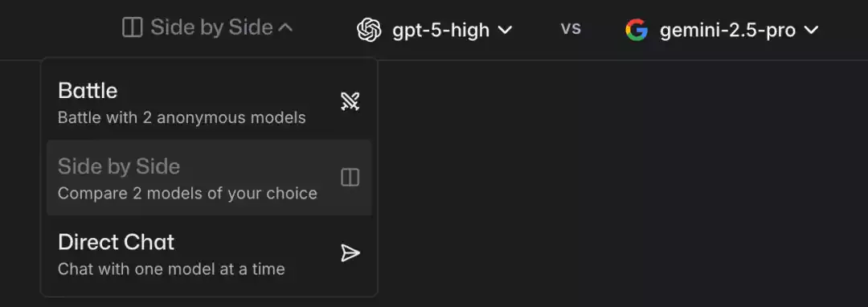The height and width of the screenshot is (307, 868).
Task: Open the gpt-5-high model selector
Action: 435,30
